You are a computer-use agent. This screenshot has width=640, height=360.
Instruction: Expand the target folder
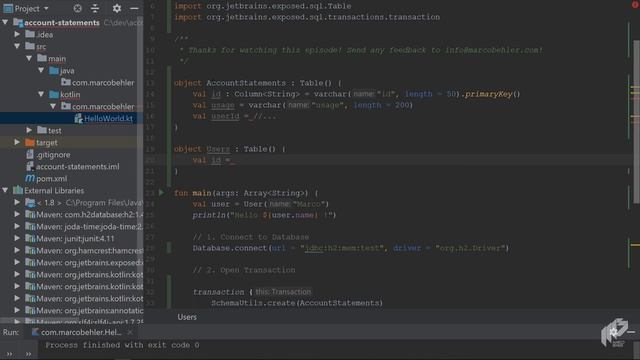[x=17, y=142]
